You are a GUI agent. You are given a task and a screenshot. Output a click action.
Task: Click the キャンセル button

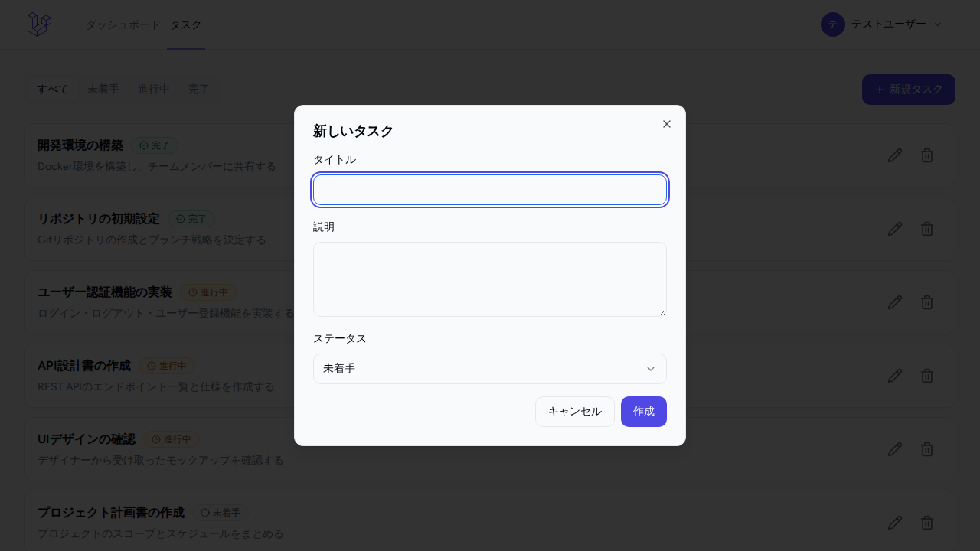point(575,412)
